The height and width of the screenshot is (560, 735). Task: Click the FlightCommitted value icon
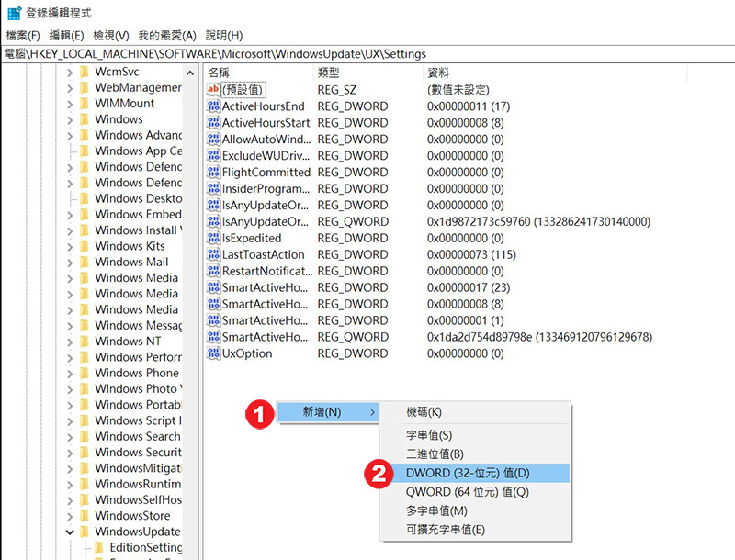(x=213, y=173)
